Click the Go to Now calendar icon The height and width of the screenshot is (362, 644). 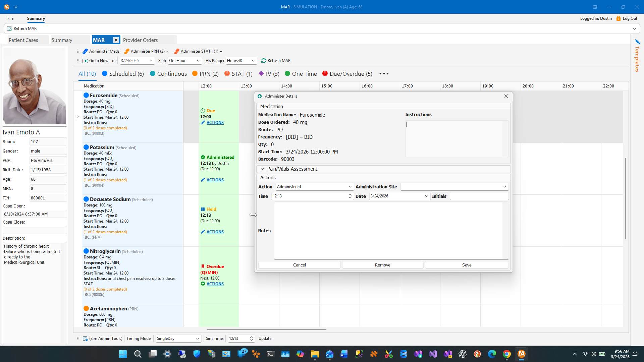point(85,61)
